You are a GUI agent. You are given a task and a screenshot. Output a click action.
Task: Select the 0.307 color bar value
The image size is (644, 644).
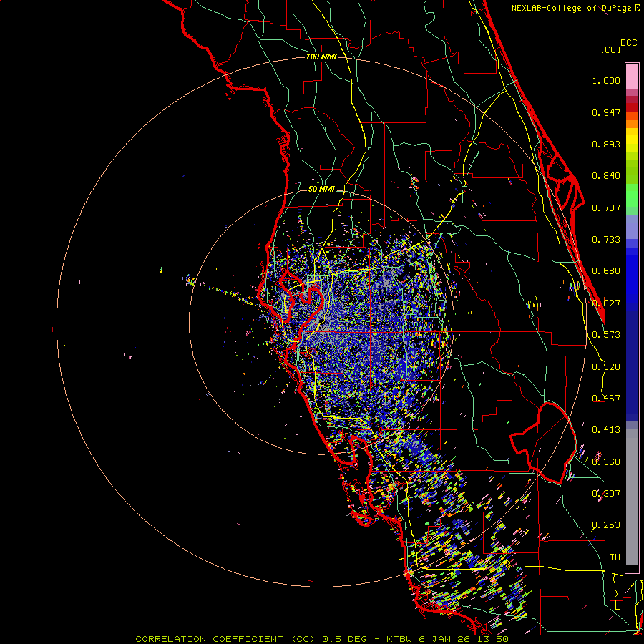(x=606, y=494)
